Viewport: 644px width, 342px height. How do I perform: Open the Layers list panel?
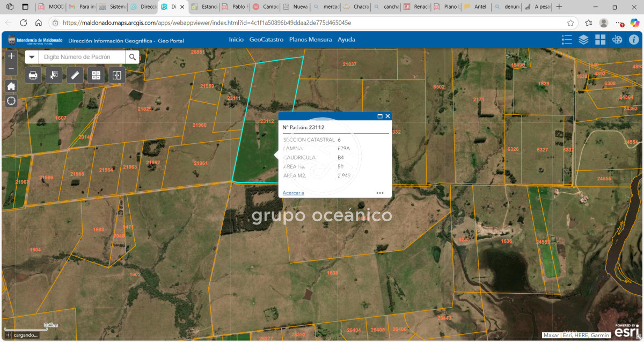pos(583,39)
